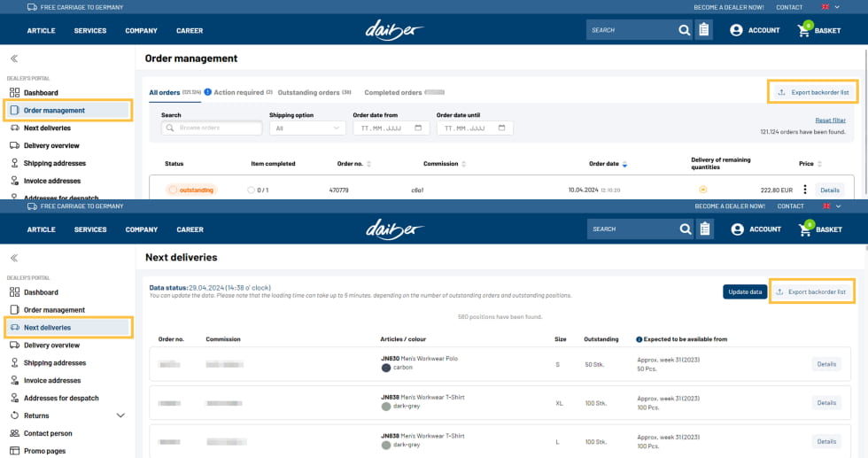The image size is (868, 458).
Task: Click Returns icon in sidebar
Action: (x=14, y=415)
